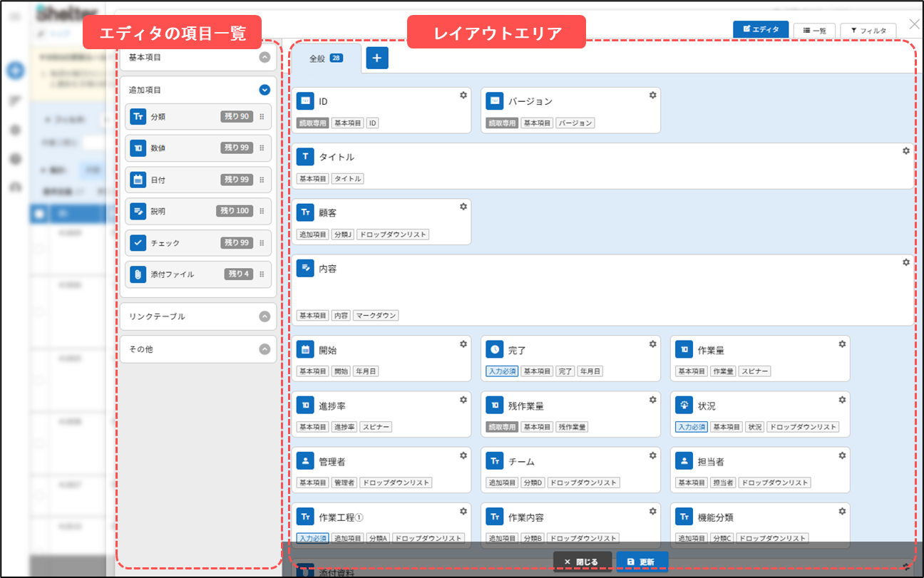The height and width of the screenshot is (578, 924).
Task: Open settings gear on 開始 card
Action: (463, 344)
